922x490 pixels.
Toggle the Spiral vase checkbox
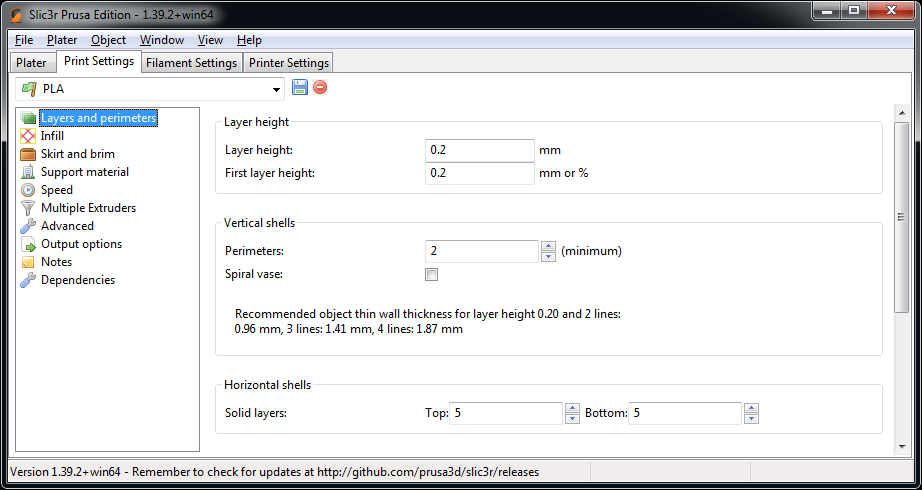click(432, 275)
